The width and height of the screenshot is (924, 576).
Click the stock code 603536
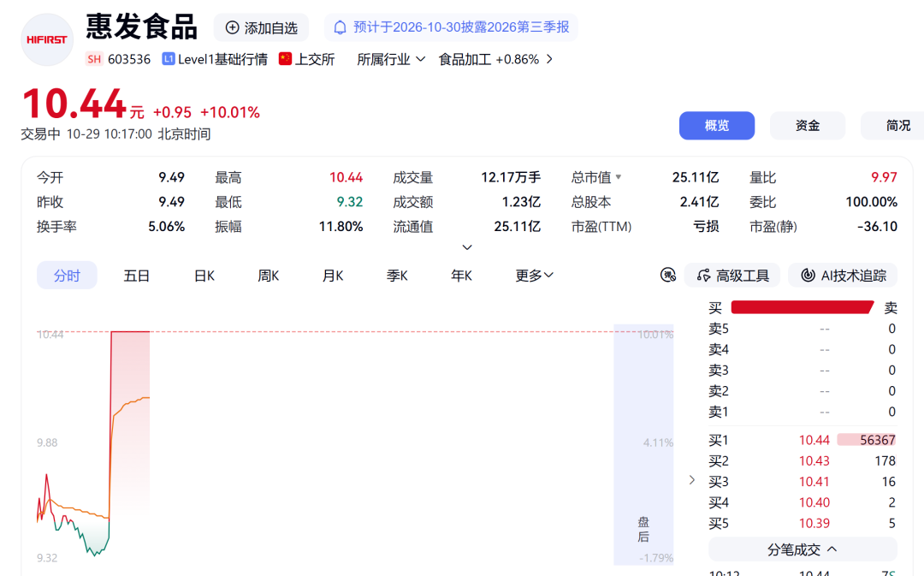tap(129, 59)
